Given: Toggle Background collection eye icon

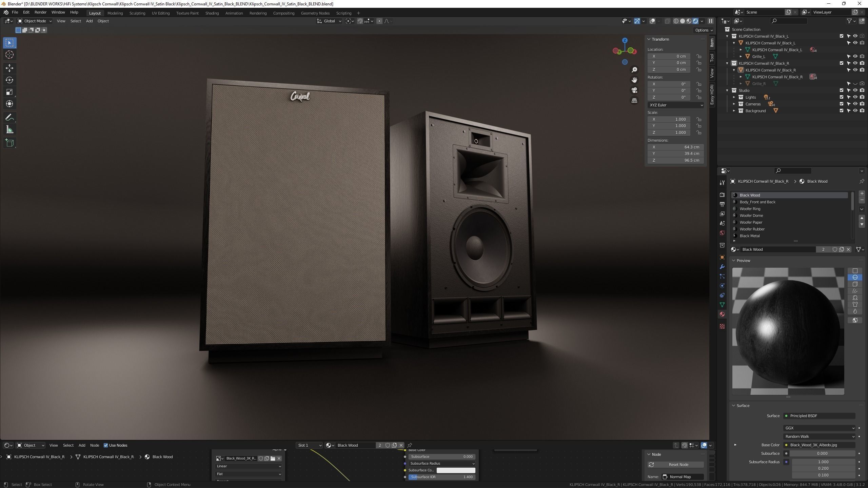Looking at the screenshot, I should (855, 111).
